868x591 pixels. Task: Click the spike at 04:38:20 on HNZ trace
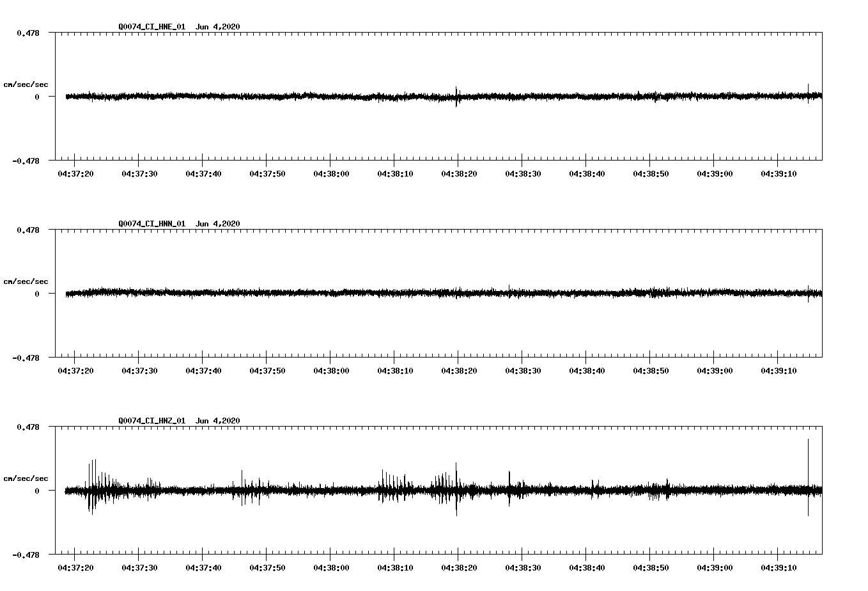coord(456,489)
